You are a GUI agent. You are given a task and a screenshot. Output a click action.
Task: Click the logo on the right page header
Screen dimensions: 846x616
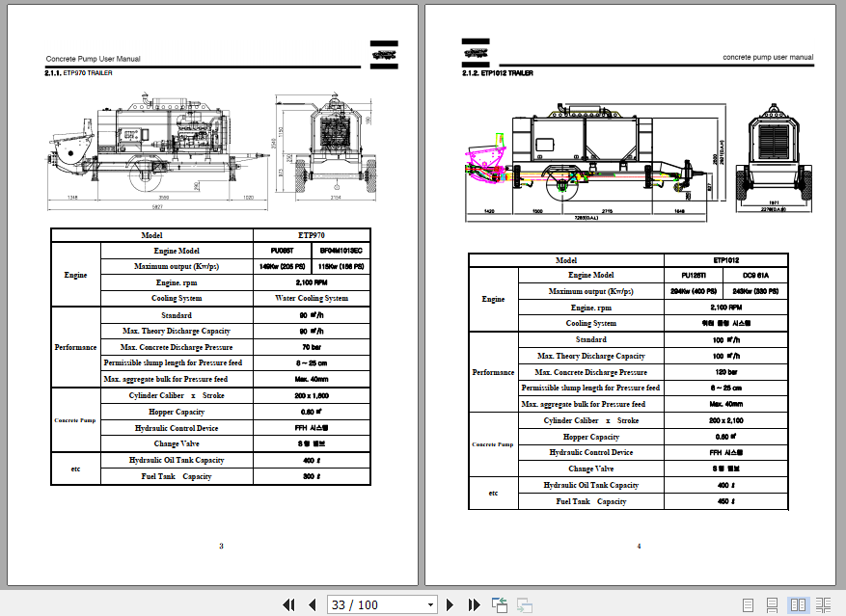(476, 51)
